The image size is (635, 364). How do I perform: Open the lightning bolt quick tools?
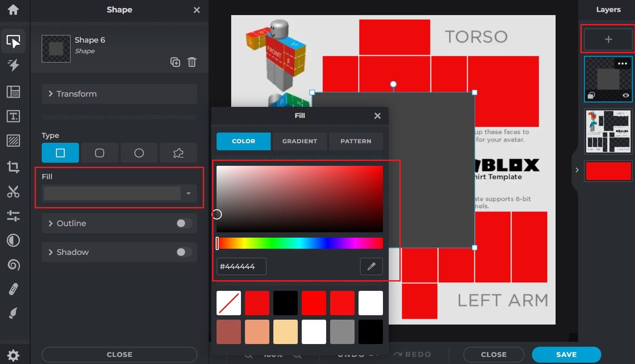tap(13, 65)
